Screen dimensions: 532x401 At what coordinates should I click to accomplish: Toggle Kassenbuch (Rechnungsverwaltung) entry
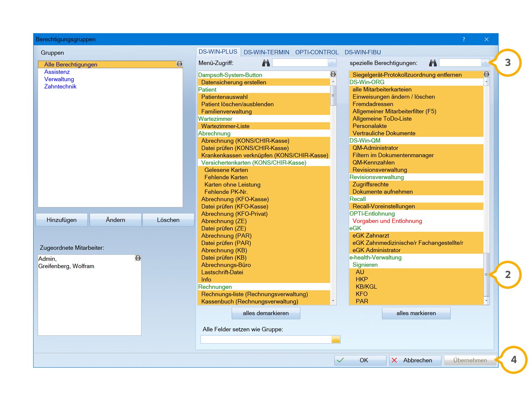(x=264, y=301)
